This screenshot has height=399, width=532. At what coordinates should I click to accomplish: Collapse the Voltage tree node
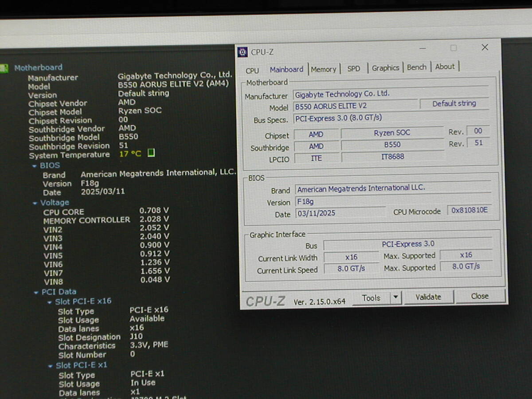pos(35,203)
